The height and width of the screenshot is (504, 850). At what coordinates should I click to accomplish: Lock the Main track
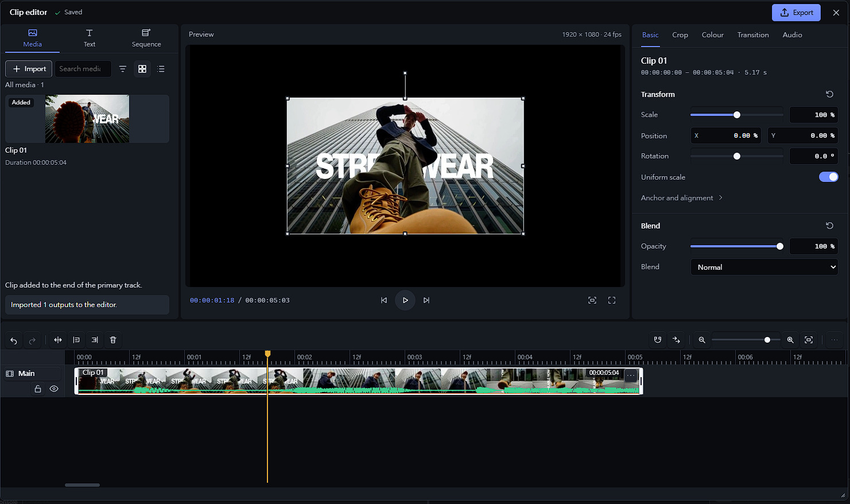(38, 389)
